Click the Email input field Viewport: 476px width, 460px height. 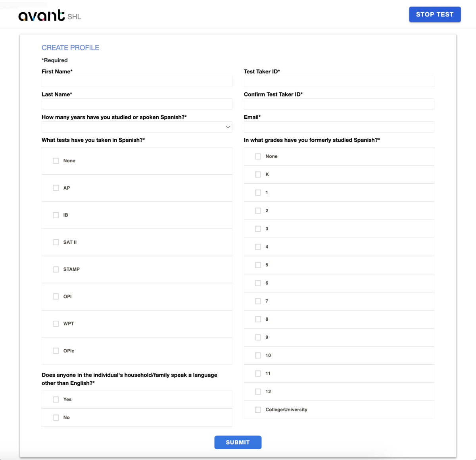[x=339, y=127]
